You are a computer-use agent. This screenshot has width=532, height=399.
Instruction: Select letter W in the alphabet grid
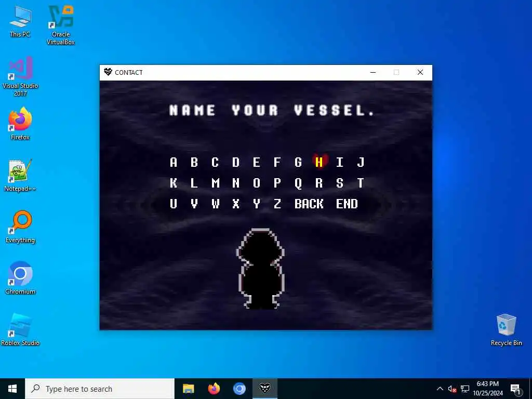(216, 204)
